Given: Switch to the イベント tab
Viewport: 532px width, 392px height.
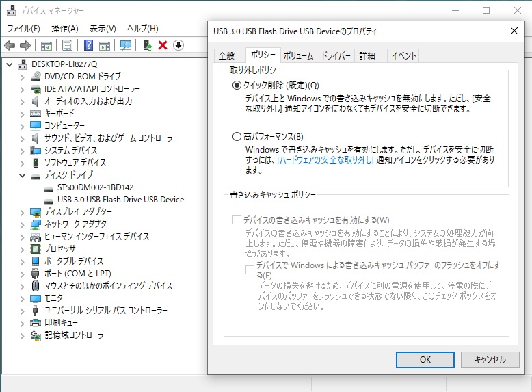Looking at the screenshot, I should [x=403, y=55].
